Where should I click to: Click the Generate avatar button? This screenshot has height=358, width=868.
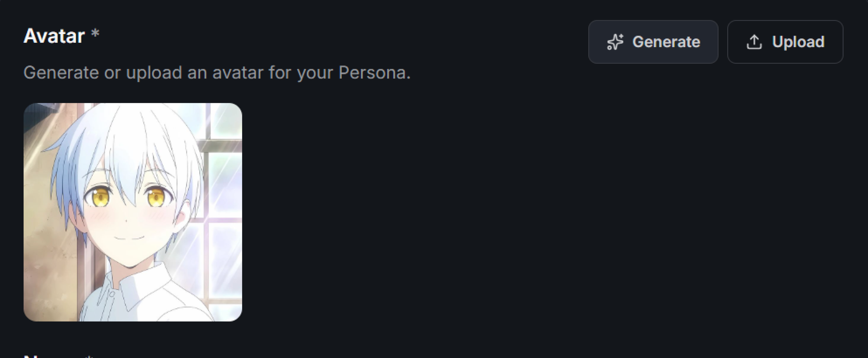click(653, 42)
